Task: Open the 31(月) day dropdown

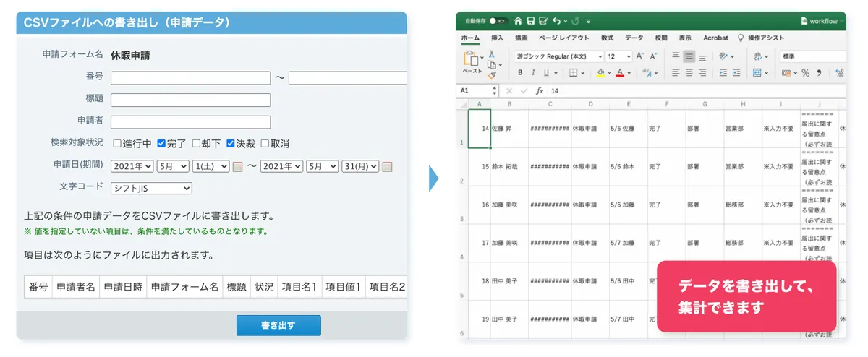Action: (361, 166)
